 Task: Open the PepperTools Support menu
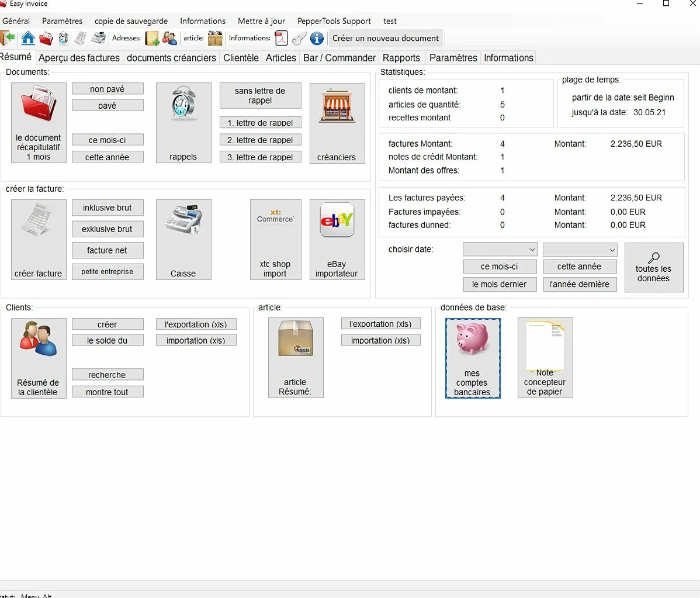334,21
